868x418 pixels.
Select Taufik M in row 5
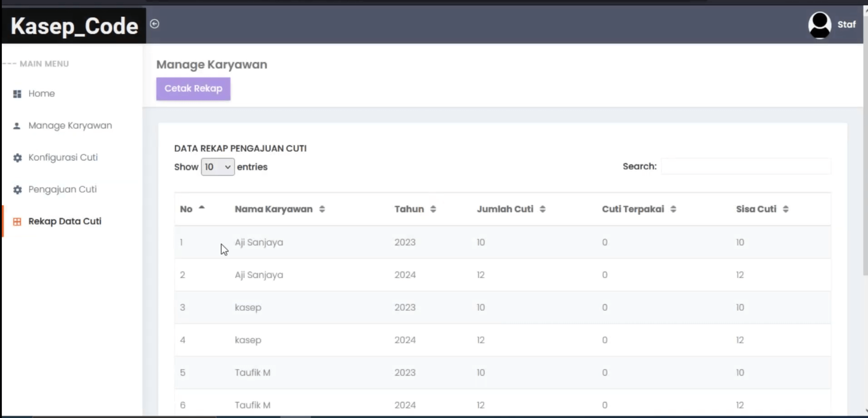pyautogui.click(x=253, y=373)
